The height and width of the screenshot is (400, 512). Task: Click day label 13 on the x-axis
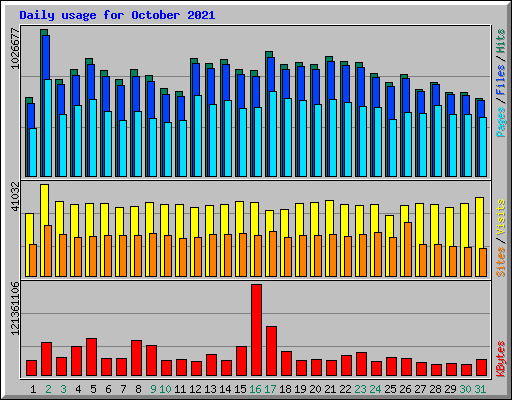coord(210,389)
